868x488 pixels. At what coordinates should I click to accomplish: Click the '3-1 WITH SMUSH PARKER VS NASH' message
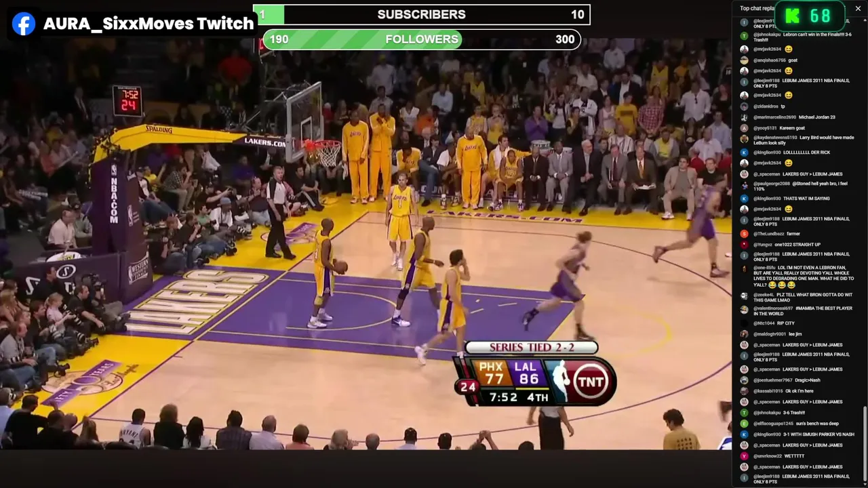click(x=819, y=434)
